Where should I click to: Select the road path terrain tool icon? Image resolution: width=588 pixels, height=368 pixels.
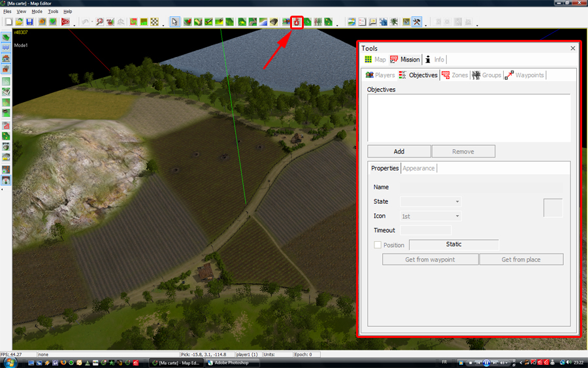point(252,22)
